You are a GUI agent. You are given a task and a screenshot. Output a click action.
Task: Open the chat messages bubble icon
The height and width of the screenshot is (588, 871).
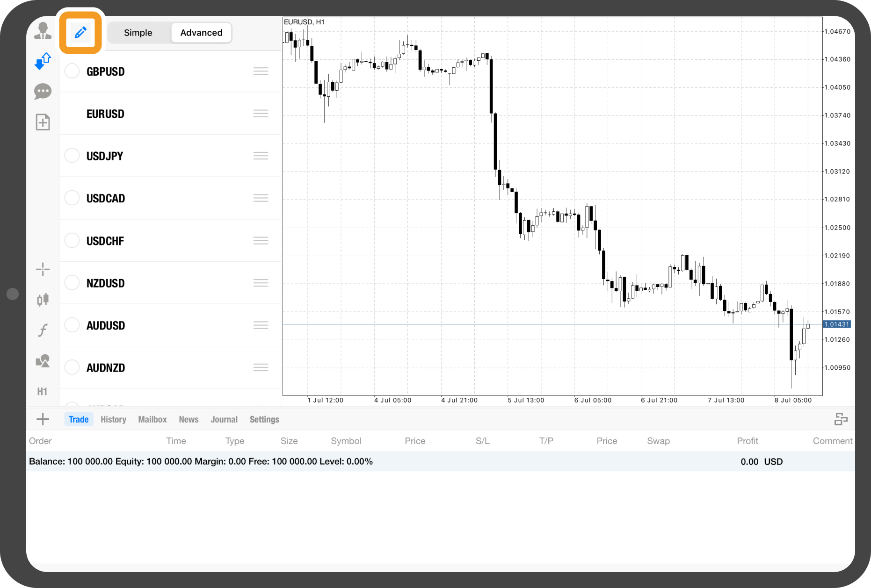coord(43,91)
